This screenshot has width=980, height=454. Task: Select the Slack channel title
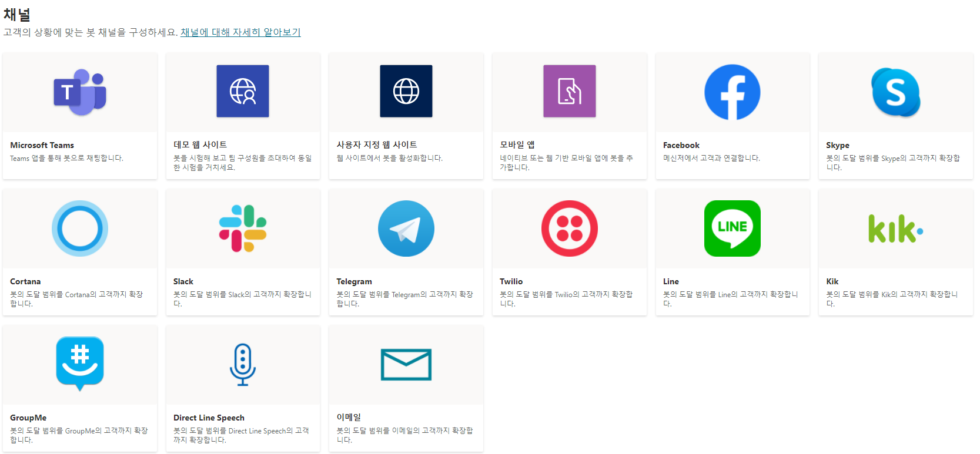(183, 281)
